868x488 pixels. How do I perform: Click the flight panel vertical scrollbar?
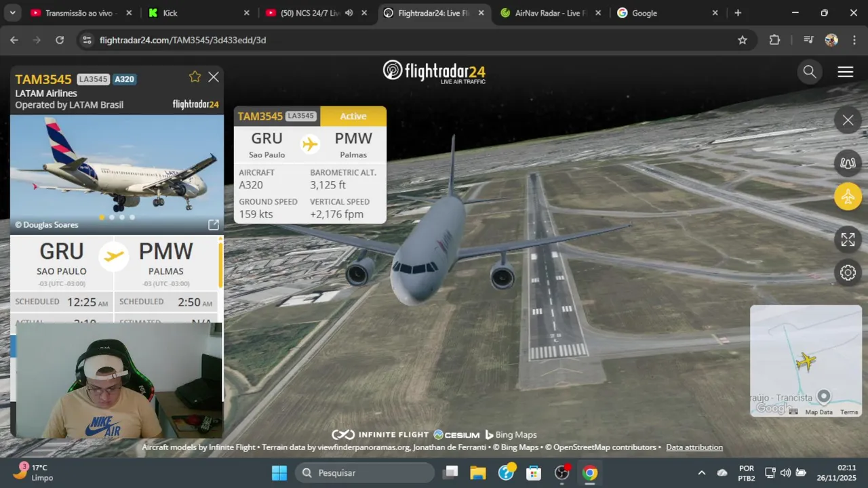point(220,264)
